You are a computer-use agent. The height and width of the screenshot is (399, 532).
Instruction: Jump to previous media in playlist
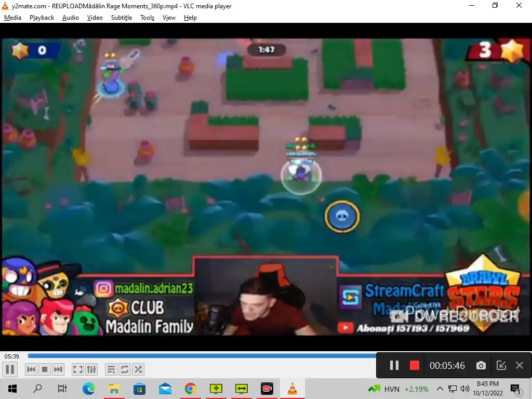coord(31,369)
